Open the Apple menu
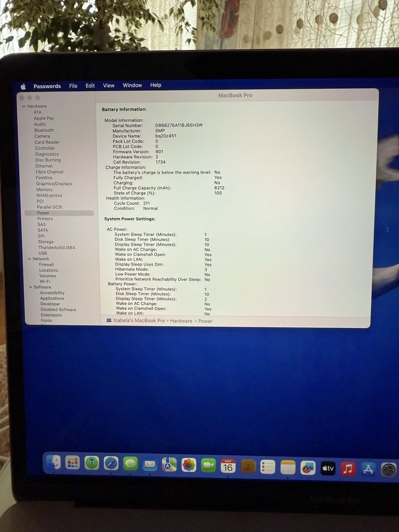Image resolution: width=399 pixels, height=532 pixels. tap(23, 87)
